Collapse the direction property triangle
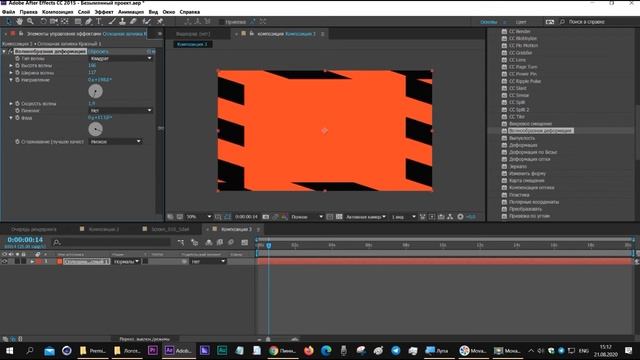The image size is (640, 360). pos(11,80)
